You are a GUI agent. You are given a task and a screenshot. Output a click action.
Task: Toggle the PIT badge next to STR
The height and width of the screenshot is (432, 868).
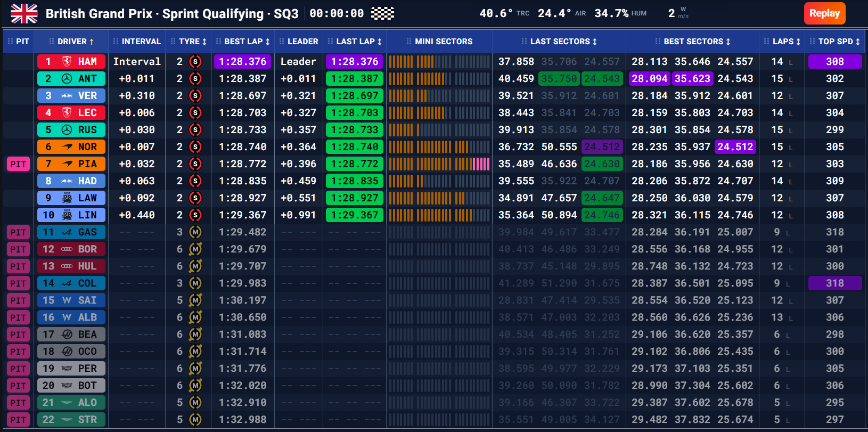click(x=19, y=420)
